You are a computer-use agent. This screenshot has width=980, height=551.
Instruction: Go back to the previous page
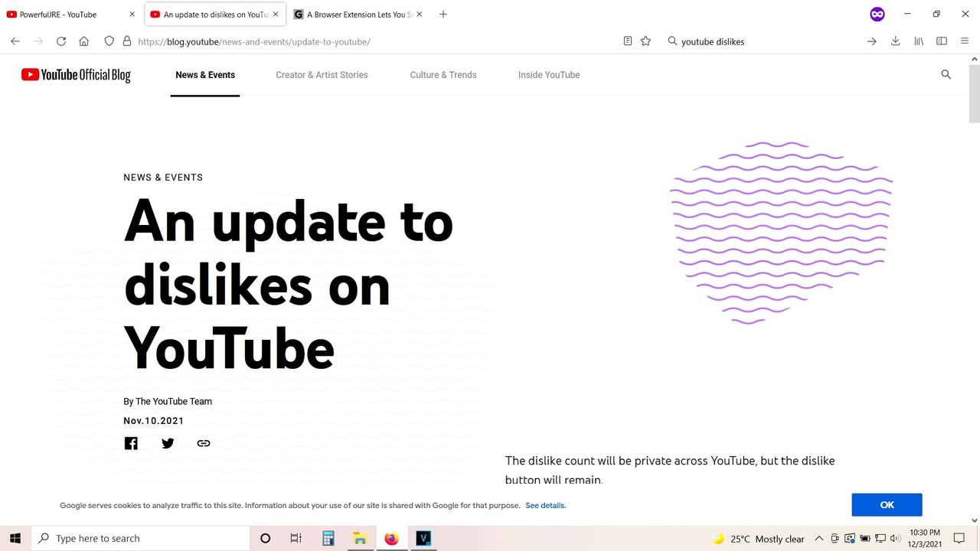15,41
